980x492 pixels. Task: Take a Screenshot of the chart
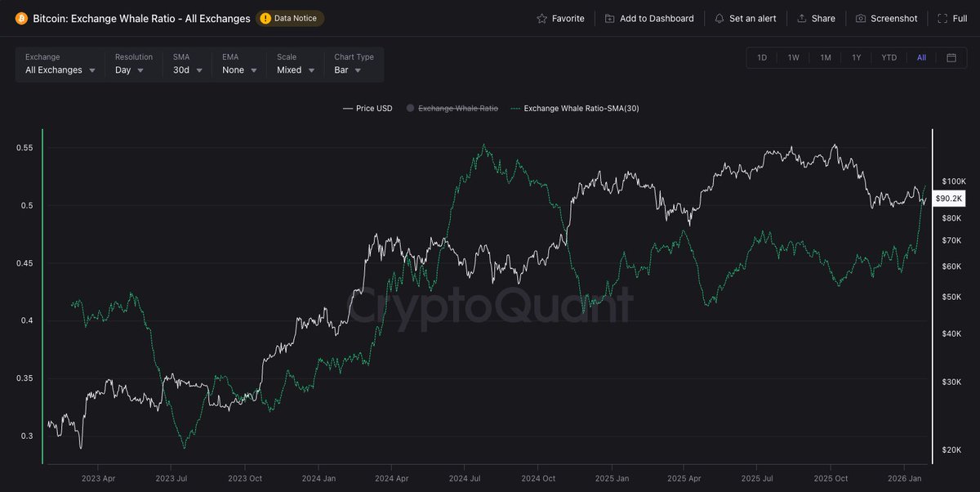click(x=886, y=18)
